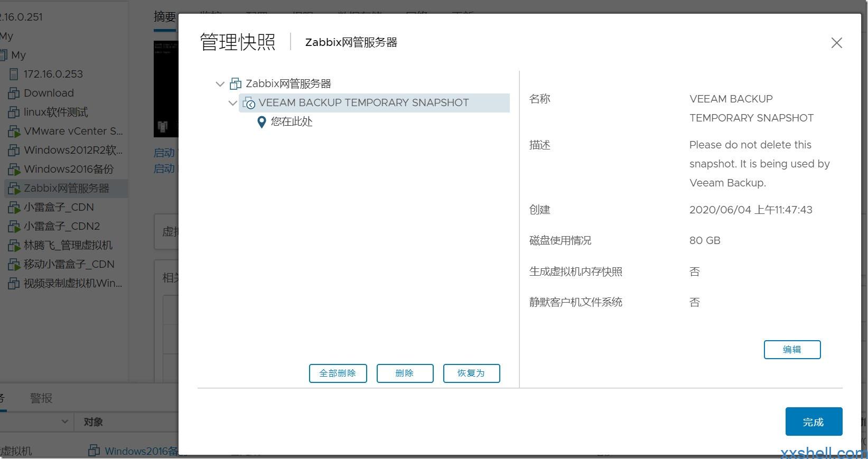Select Download in the inventory tree

49,93
